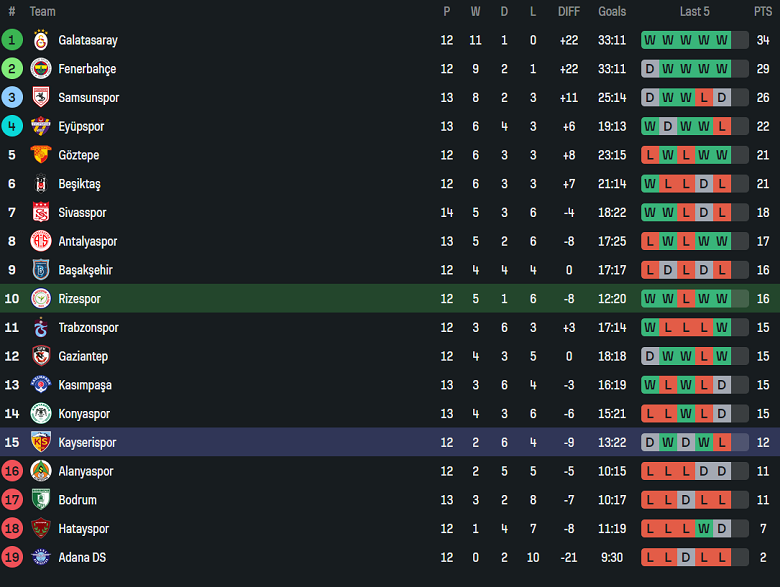Click position number 1 green badge

[12, 41]
